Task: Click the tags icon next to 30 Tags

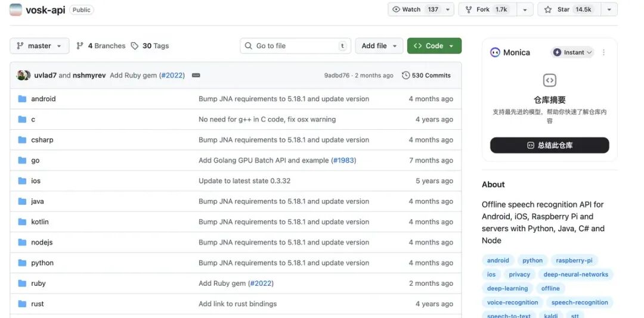Action: 134,46
